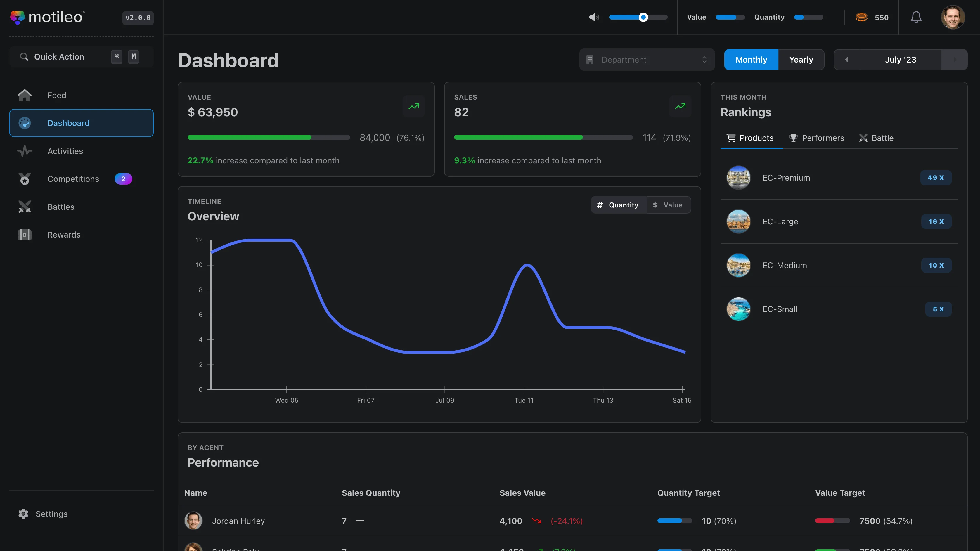This screenshot has height=551, width=980.
Task: Select the Monthly period toggle
Action: (x=751, y=60)
